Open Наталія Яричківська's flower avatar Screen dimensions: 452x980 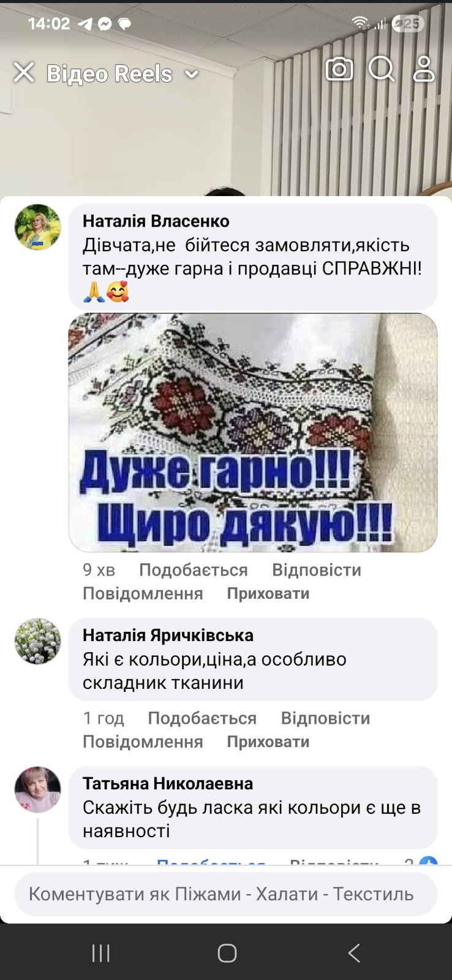(38, 642)
